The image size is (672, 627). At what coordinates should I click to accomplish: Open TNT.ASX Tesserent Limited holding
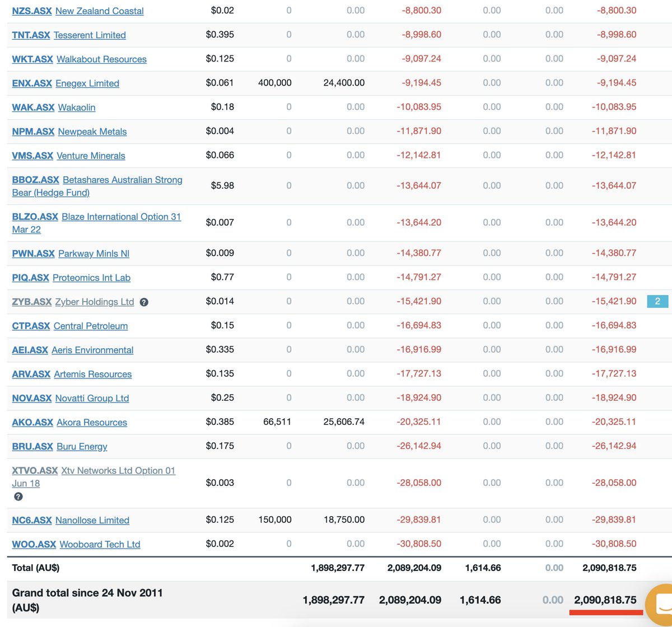point(69,35)
